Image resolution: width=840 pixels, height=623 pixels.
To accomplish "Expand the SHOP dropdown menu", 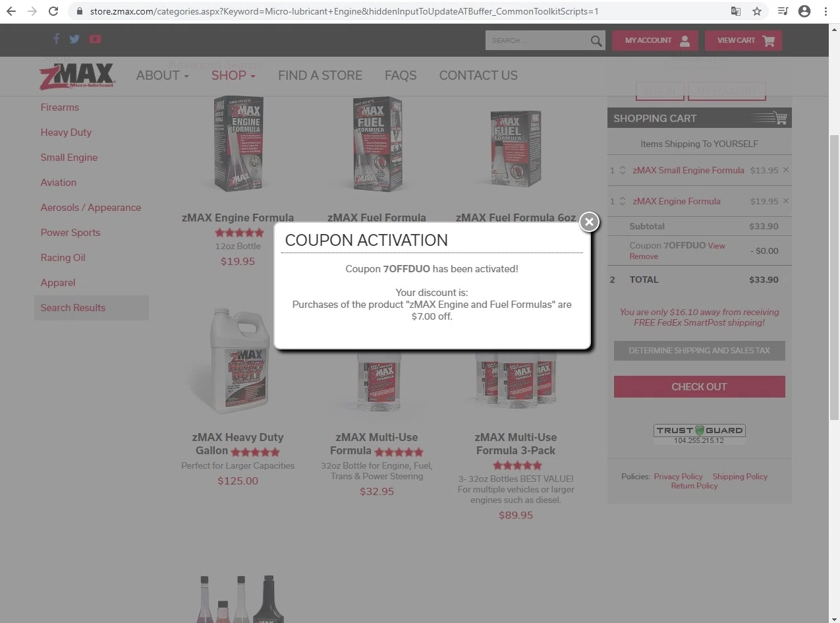I will coord(233,75).
